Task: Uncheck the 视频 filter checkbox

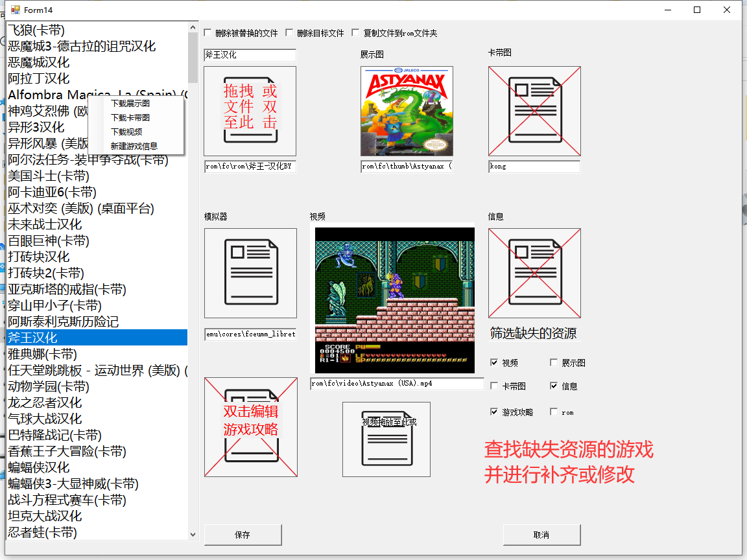Action: click(494, 363)
